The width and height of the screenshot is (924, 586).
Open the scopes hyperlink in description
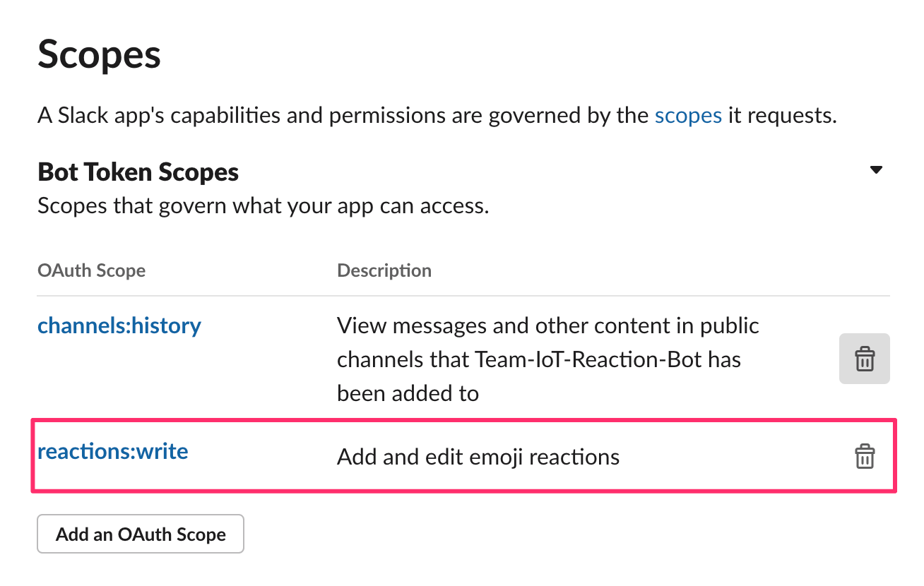tap(687, 115)
